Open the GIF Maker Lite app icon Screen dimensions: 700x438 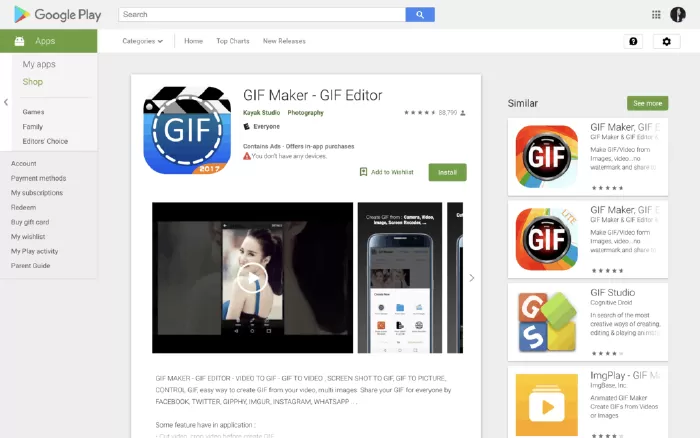[546, 239]
